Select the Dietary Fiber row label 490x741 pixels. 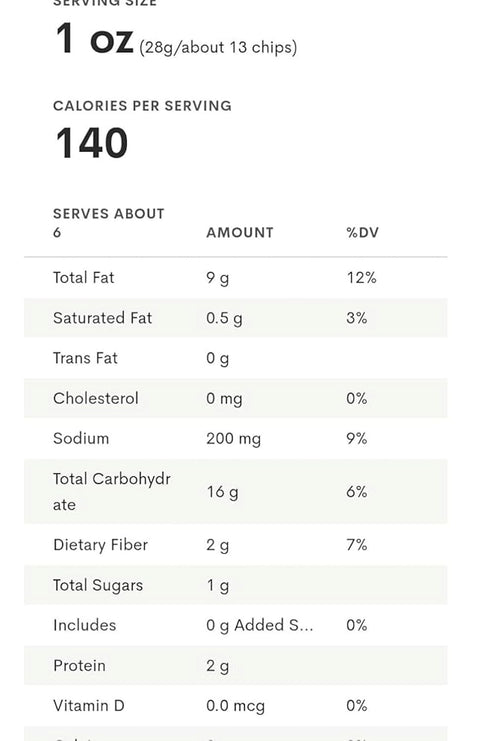coord(101,544)
